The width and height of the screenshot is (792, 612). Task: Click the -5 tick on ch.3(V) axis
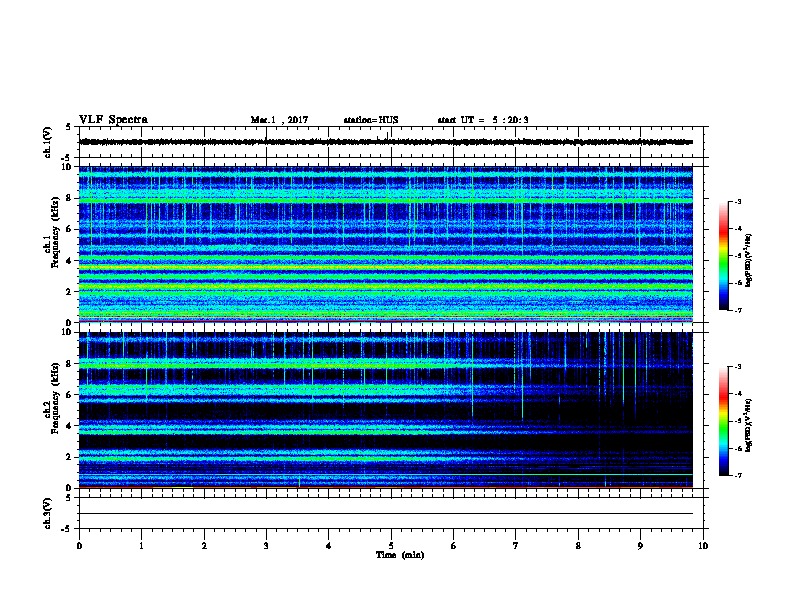68,529
